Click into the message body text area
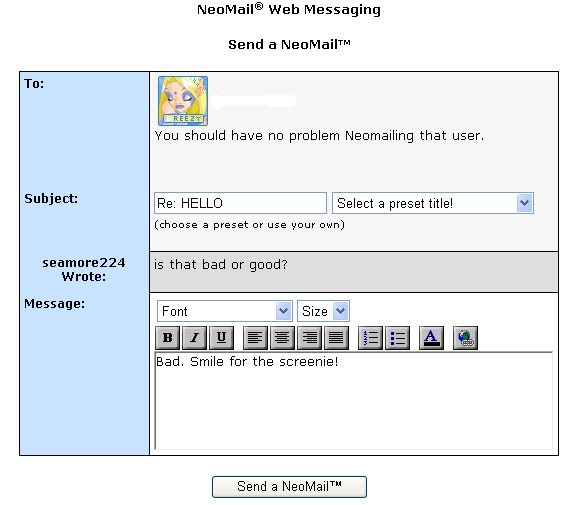Image resolution: width=577 pixels, height=505 pixels. [354, 401]
